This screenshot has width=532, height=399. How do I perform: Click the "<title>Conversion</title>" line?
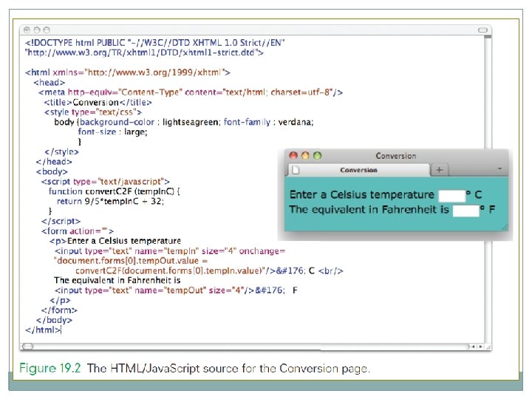click(98, 102)
